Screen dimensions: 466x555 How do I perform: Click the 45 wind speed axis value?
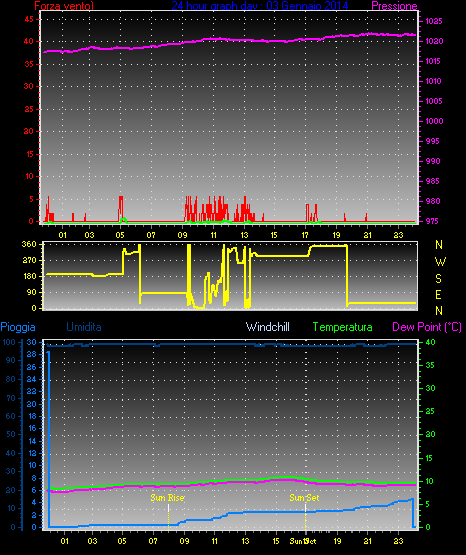(29, 19)
